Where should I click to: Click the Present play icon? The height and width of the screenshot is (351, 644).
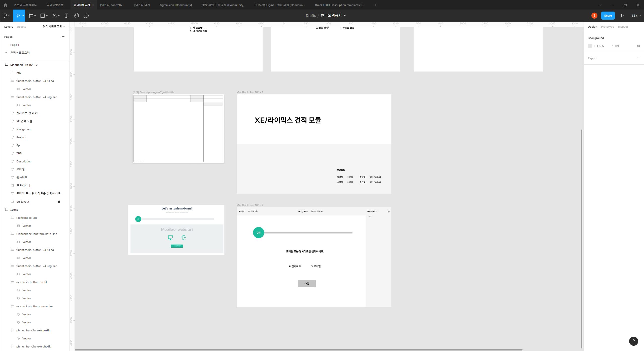[622, 16]
